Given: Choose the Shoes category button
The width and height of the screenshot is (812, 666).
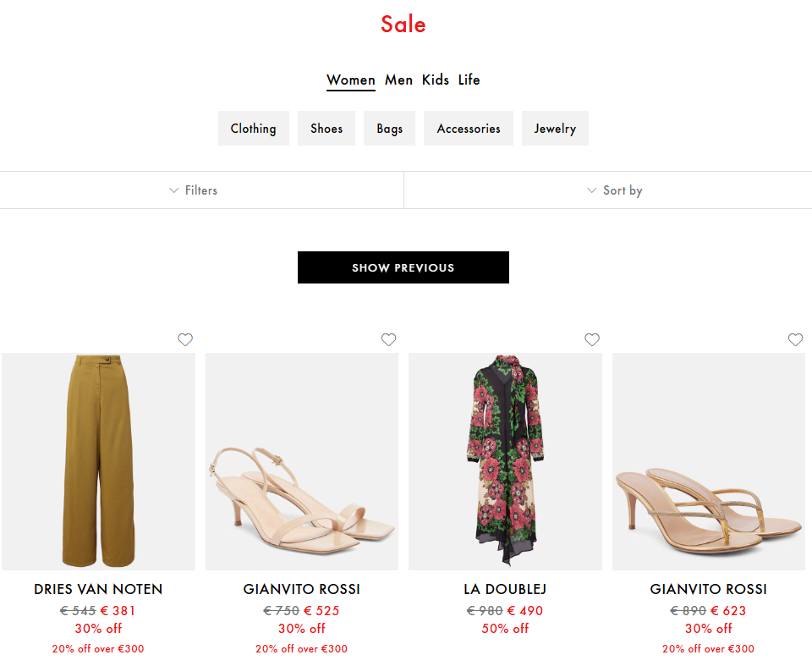Looking at the screenshot, I should tap(326, 129).
